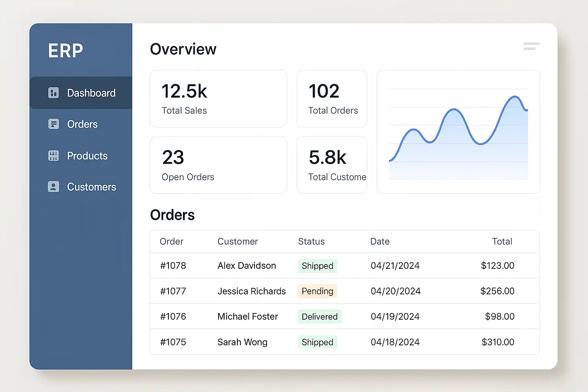Select the Total Sales 12.5k card
588x392 pixels.
pos(218,99)
